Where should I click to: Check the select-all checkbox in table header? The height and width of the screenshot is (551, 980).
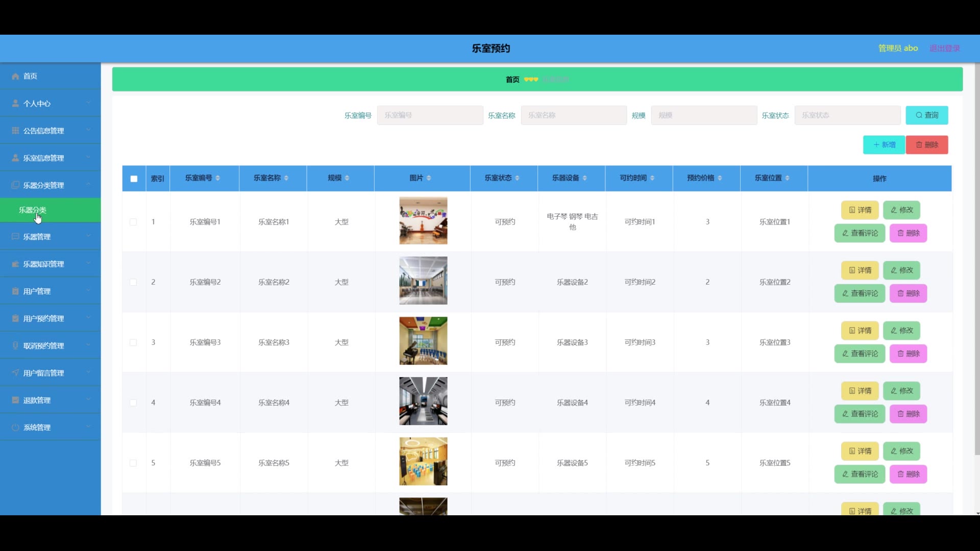134,179
